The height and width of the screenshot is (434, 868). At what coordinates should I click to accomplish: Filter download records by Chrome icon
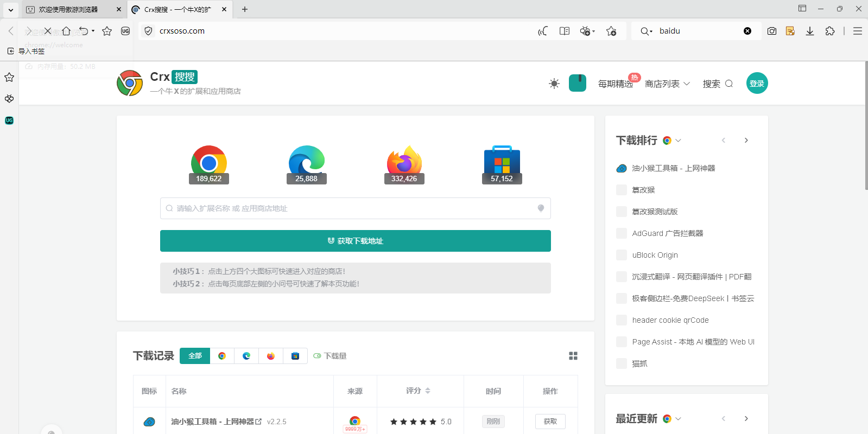point(222,356)
